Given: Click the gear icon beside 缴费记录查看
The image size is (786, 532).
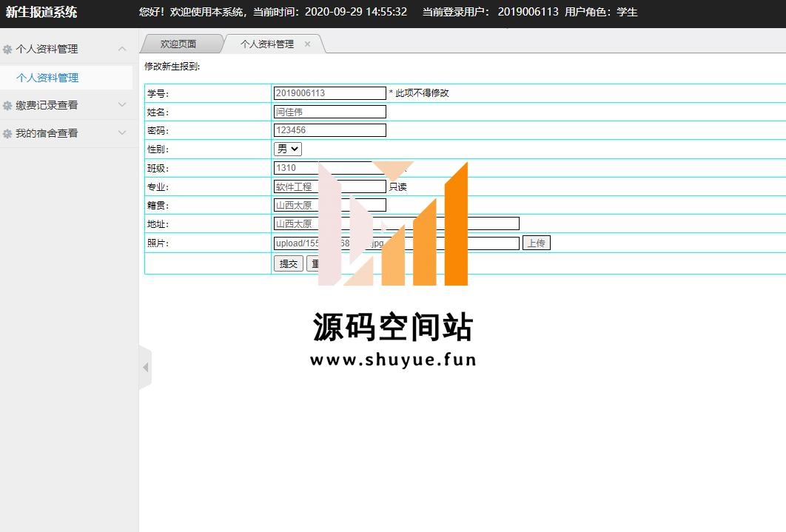Looking at the screenshot, I should coord(7,106).
